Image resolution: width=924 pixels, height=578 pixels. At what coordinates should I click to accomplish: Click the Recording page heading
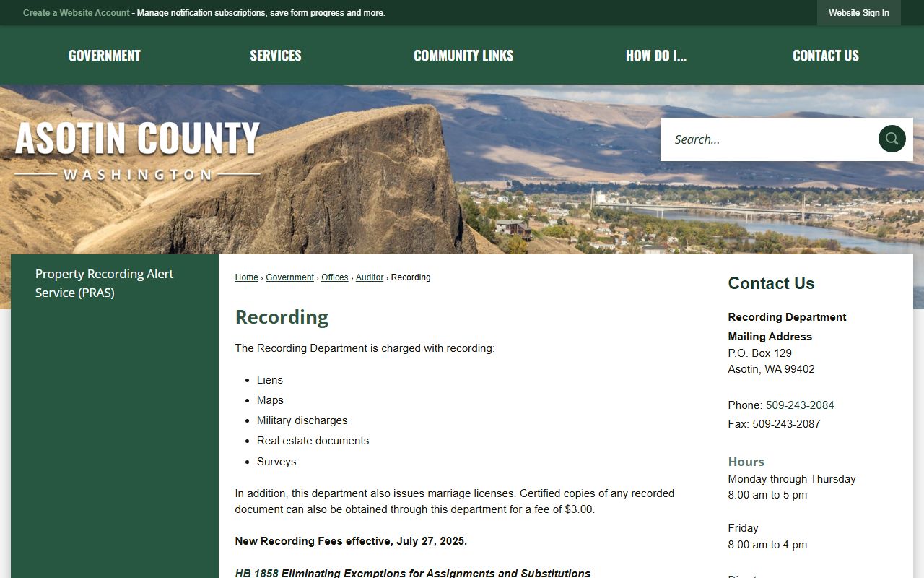click(x=282, y=317)
